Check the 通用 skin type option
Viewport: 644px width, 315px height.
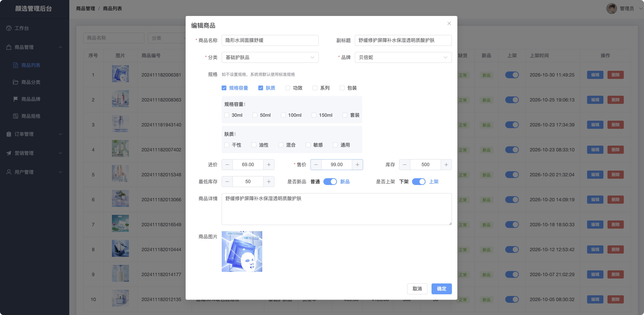[x=335, y=145]
